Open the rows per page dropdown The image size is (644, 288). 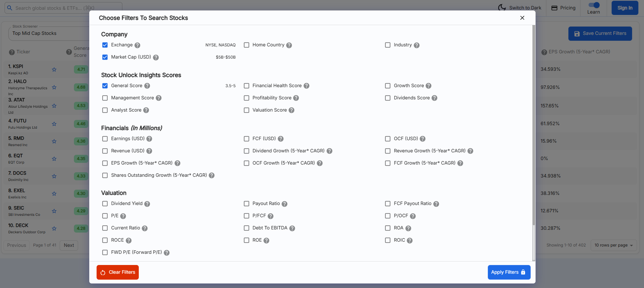[614, 245]
